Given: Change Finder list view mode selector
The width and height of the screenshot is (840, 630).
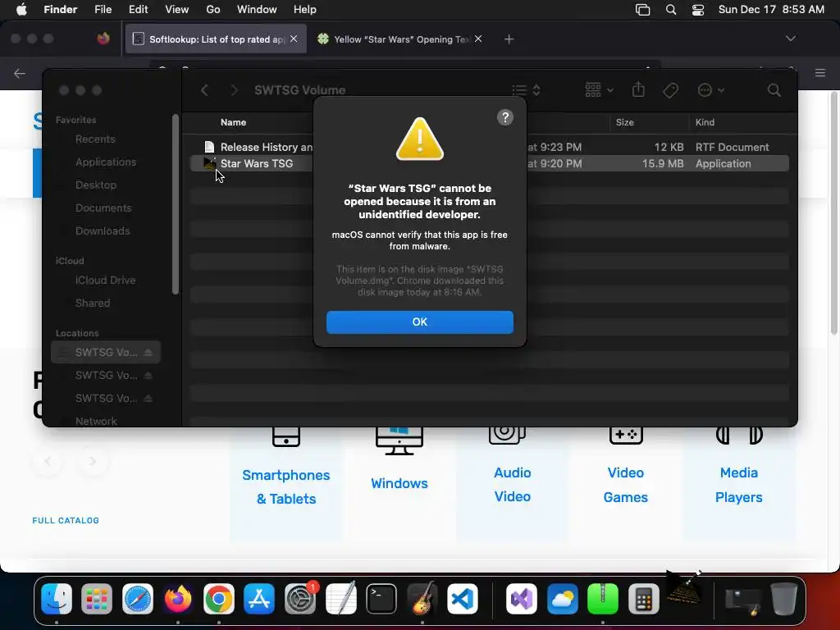Looking at the screenshot, I should tap(526, 90).
